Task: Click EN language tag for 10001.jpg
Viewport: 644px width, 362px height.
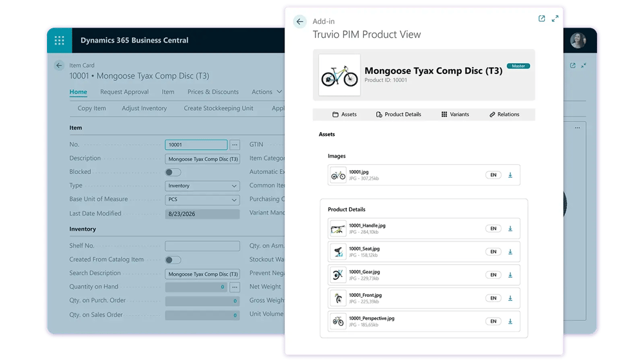Action: (x=493, y=175)
